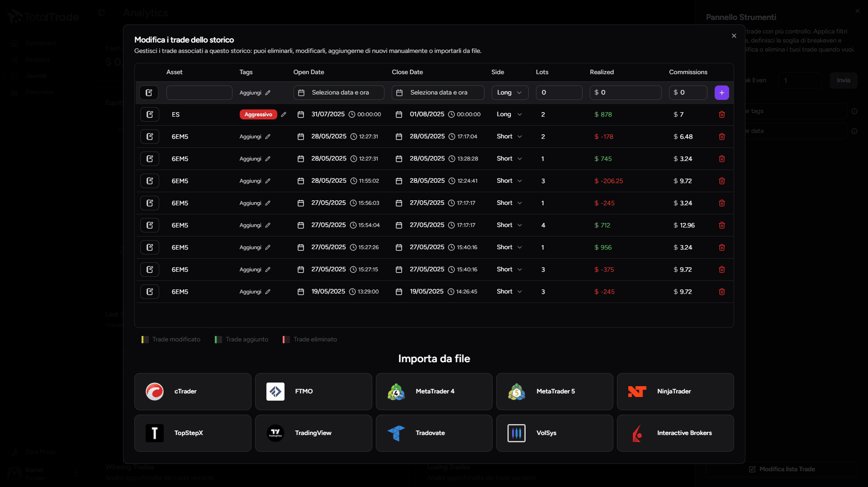Viewport: 868px width, 487px height.
Task: Import trades from MetaTrader 5
Action: [x=555, y=392]
